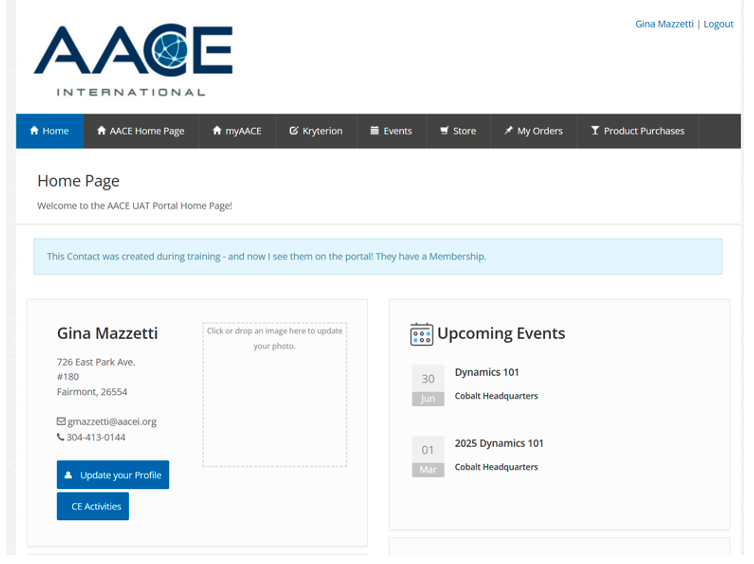Click the person icon in Update your Profile
Image resolution: width=754 pixels, height=564 pixels.
(68, 475)
